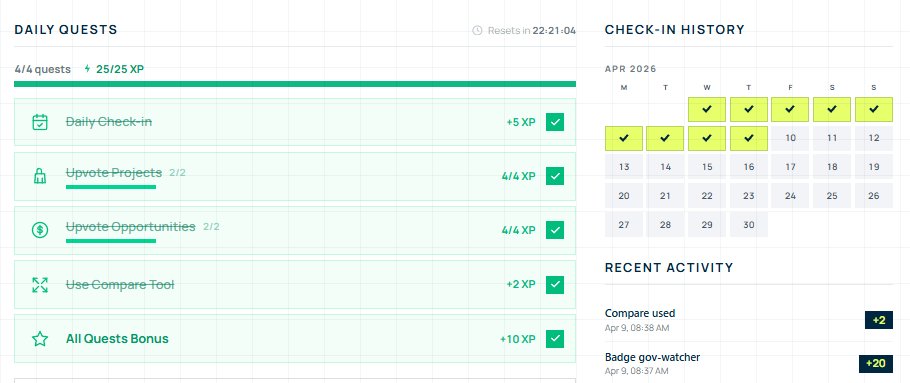This screenshot has height=383, width=910.
Task: Open the All Quests Bonus title
Action: pos(117,339)
